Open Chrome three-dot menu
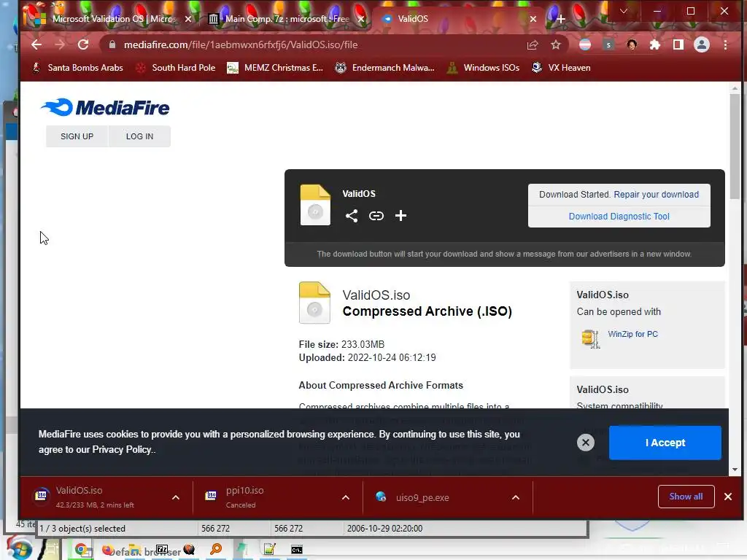The height and width of the screenshot is (560, 747). pos(725,44)
